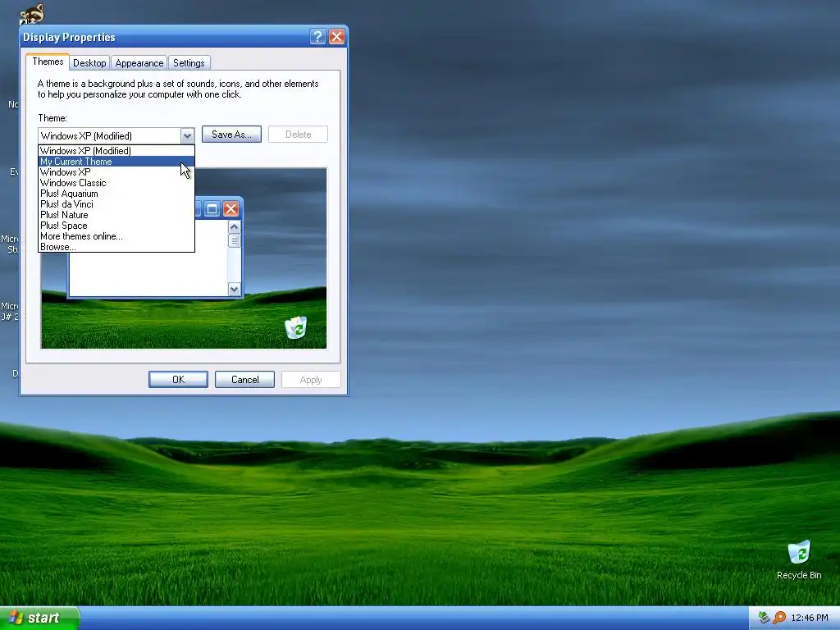The height and width of the screenshot is (630, 840).
Task: Pick the Plus! da Vinci theme
Action: point(116,204)
